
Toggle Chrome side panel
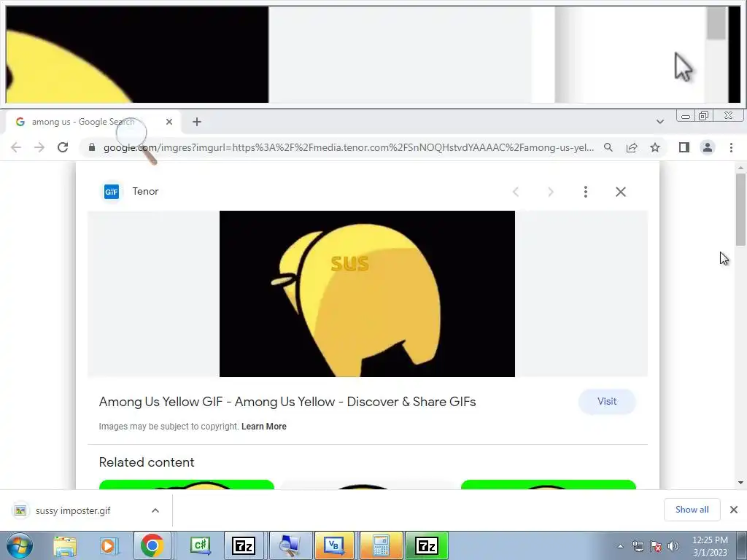tap(684, 147)
